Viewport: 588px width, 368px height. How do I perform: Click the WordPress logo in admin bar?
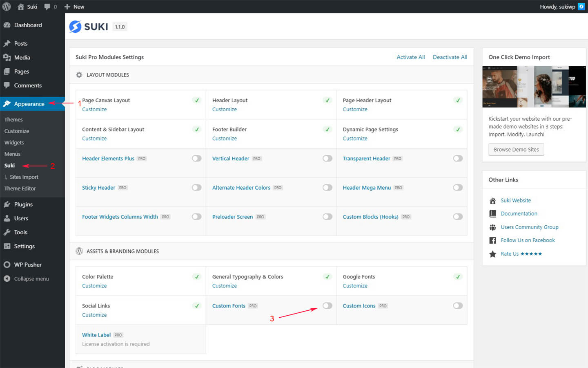click(7, 7)
